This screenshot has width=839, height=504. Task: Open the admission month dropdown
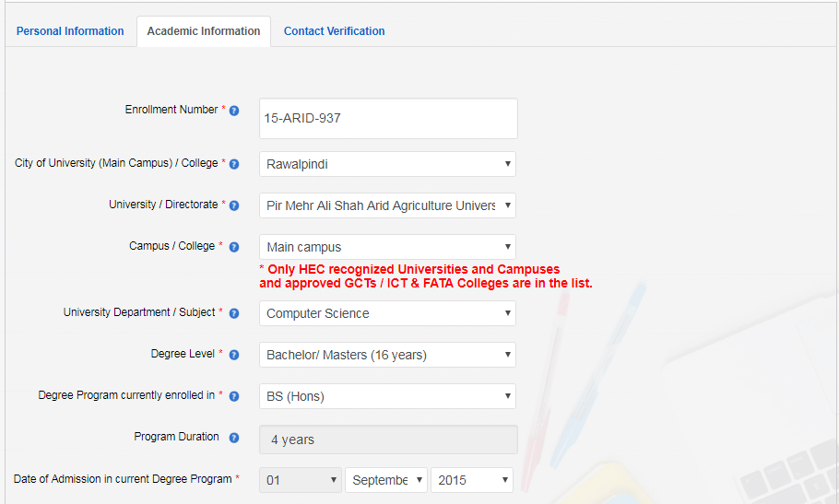pos(385,480)
